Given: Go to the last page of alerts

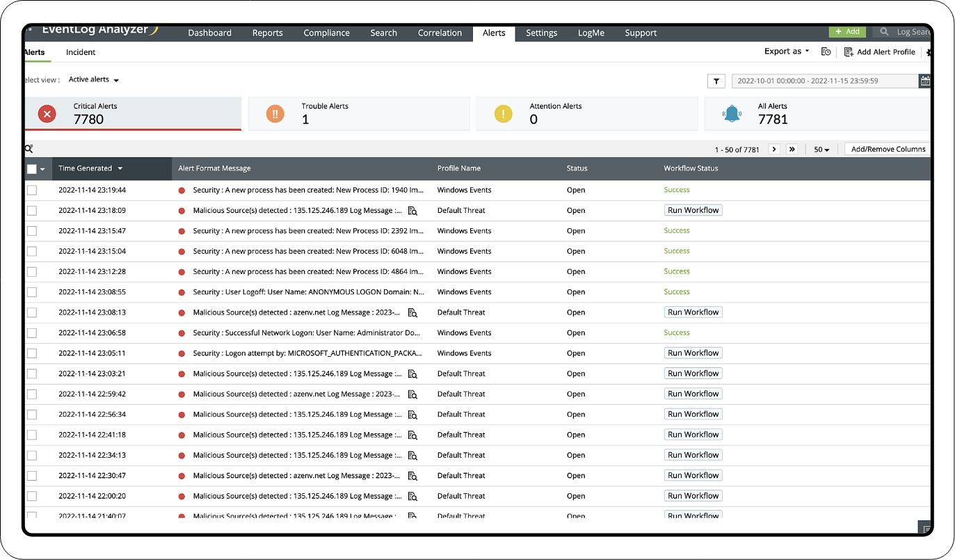Looking at the screenshot, I should point(792,150).
